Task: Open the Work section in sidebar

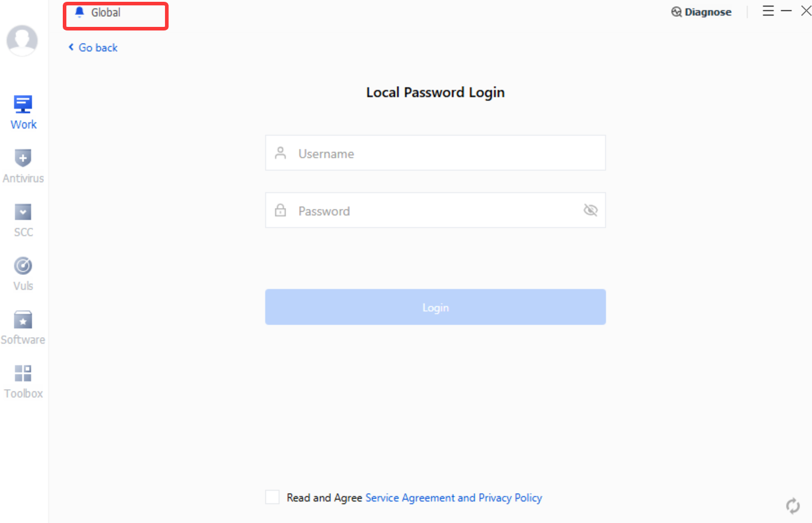Action: 23,112
